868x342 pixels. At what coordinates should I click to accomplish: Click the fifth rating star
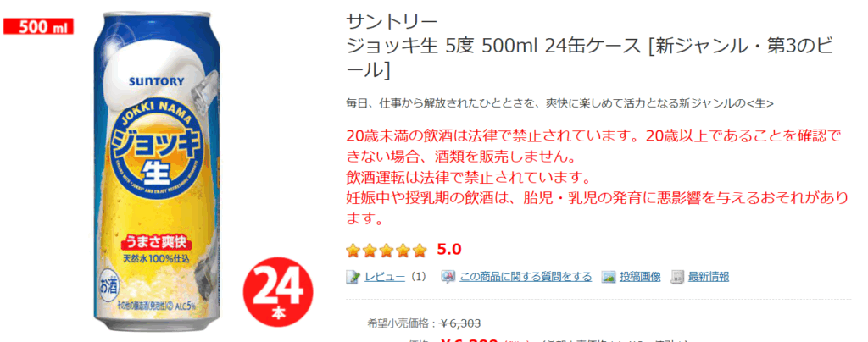(x=420, y=251)
